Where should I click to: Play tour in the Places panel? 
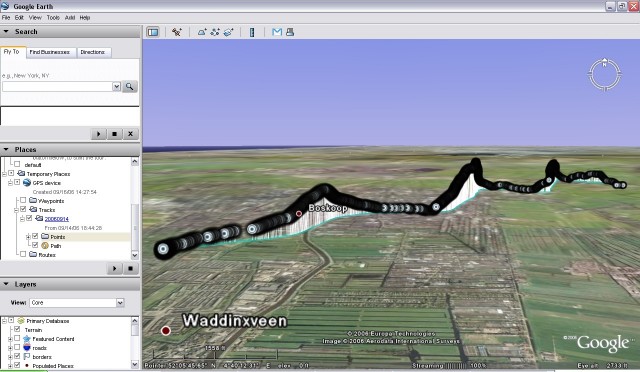click(114, 268)
